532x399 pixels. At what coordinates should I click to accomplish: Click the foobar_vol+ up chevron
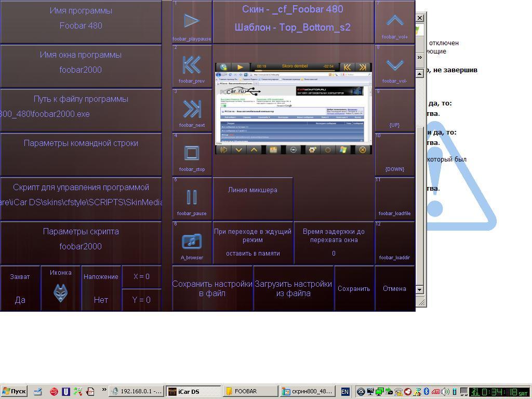(395, 21)
